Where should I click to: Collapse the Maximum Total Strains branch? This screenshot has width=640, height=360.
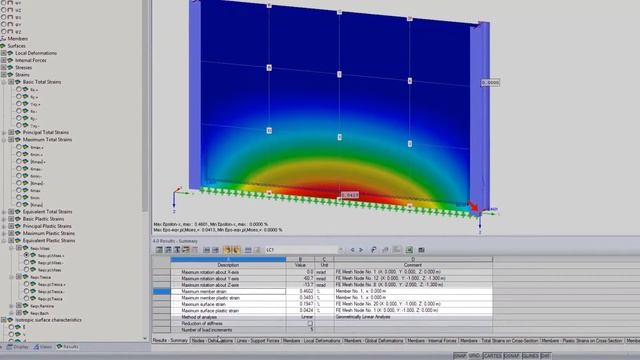(4, 140)
